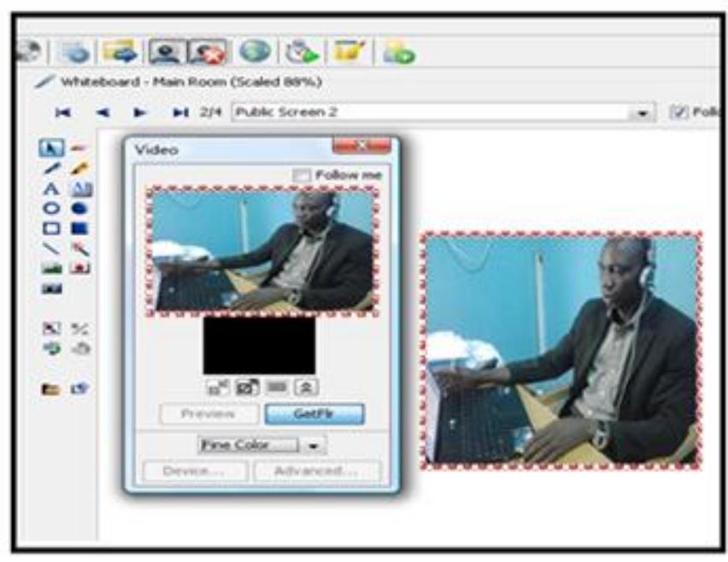The height and width of the screenshot is (562, 728).
Task: Click the Device... button
Action: click(195, 471)
